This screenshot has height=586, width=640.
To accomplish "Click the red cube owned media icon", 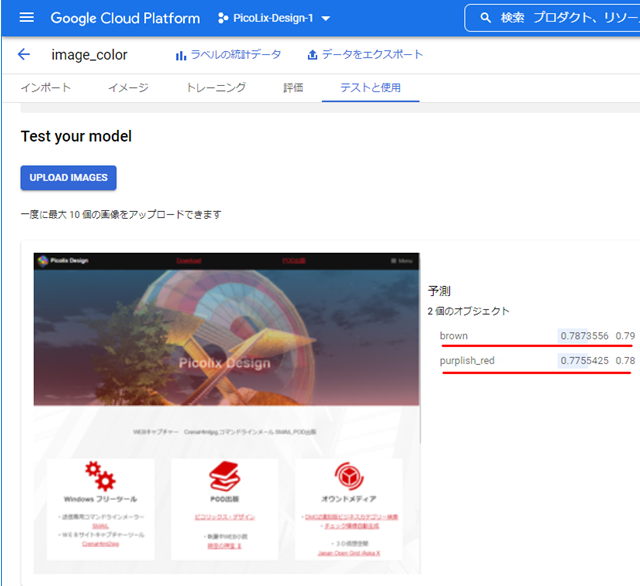I will click(x=347, y=475).
